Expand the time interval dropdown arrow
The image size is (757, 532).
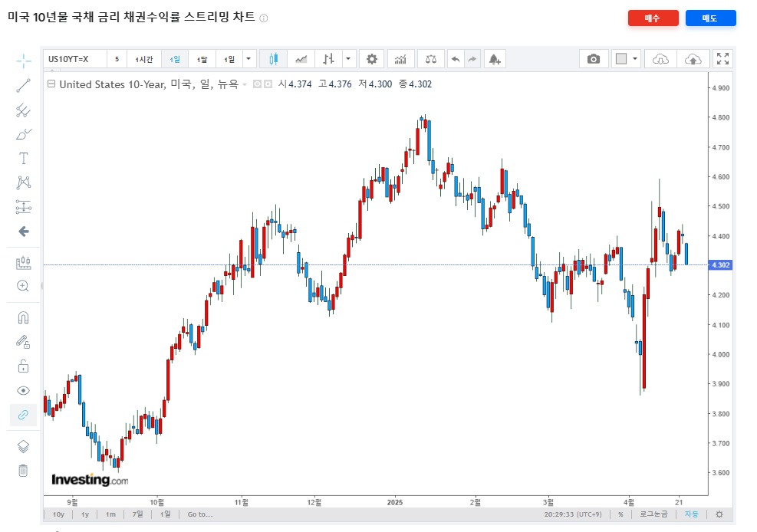[x=249, y=59]
